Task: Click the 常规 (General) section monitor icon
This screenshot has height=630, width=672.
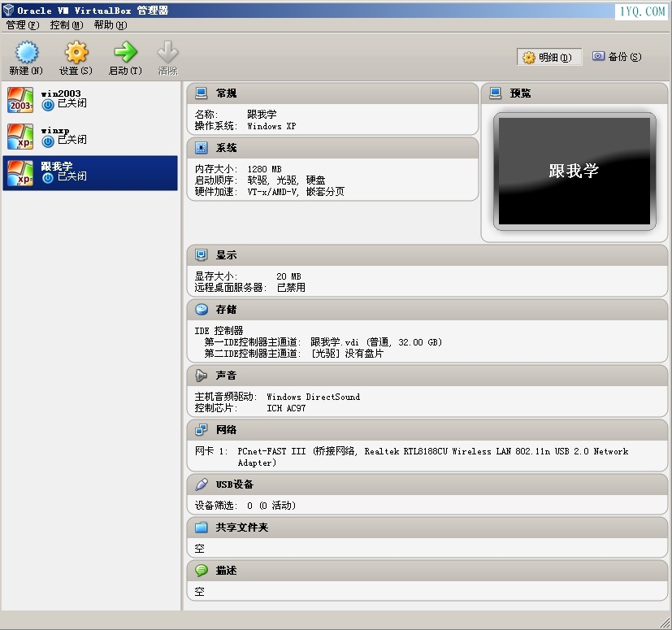Action: click(201, 93)
